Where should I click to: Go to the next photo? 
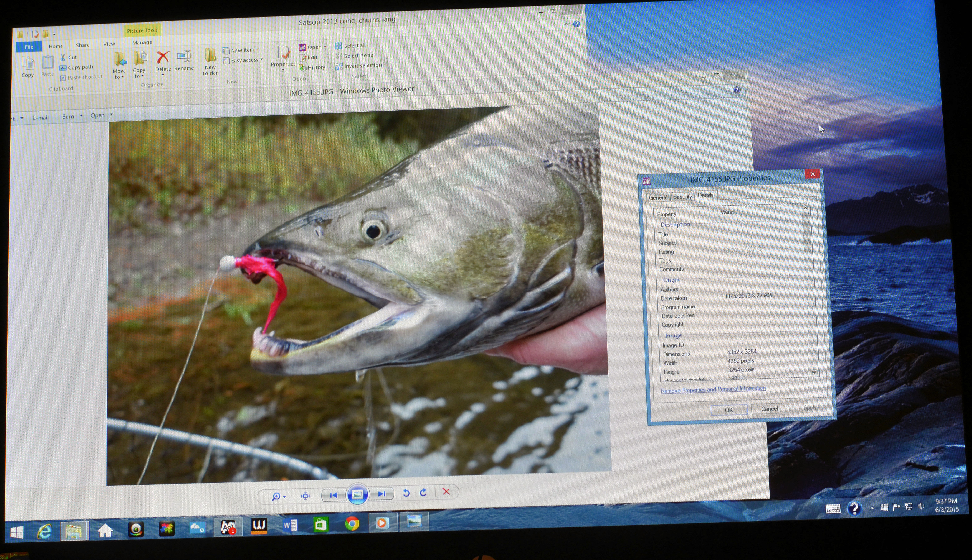click(381, 493)
